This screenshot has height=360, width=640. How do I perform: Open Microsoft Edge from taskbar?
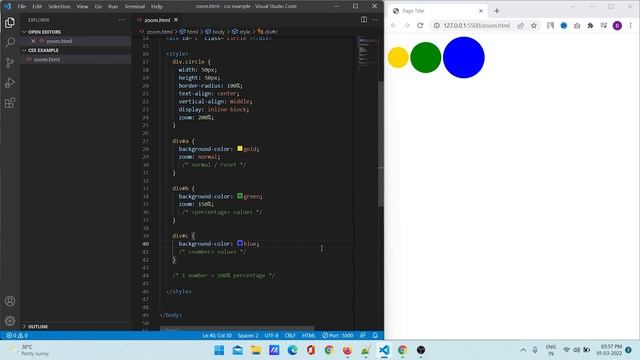tap(293, 350)
